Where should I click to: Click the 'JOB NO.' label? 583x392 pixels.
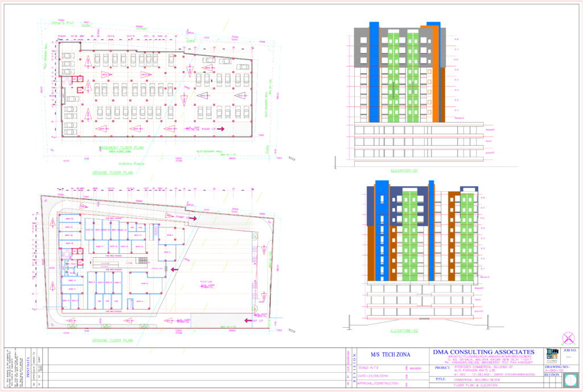pyautogui.click(x=570, y=350)
